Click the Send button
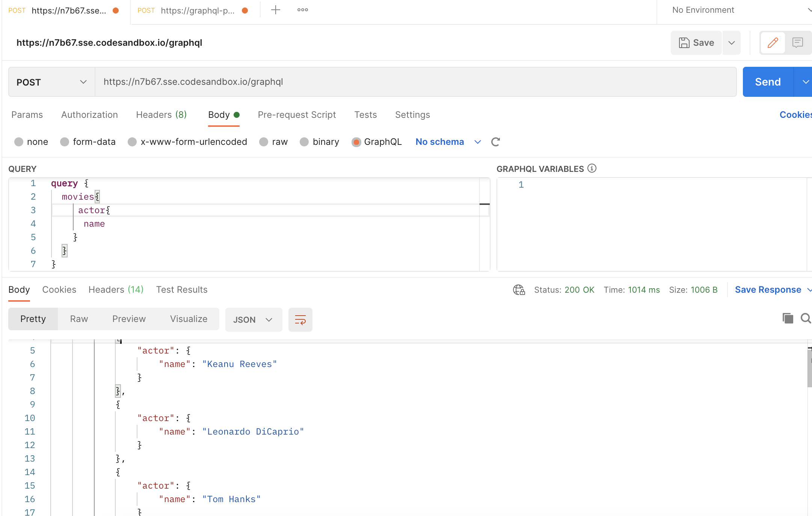812x516 pixels. pyautogui.click(x=768, y=81)
